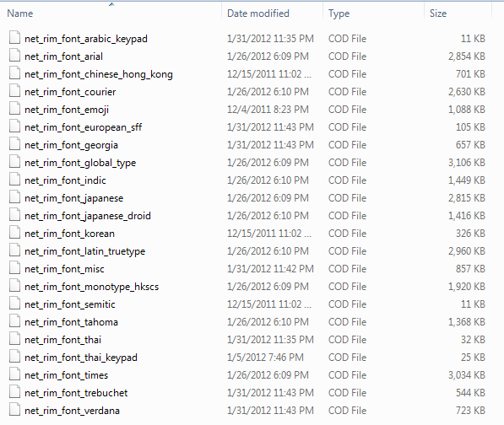Sort list using the Size column
The image size is (504, 425).
pos(438,13)
